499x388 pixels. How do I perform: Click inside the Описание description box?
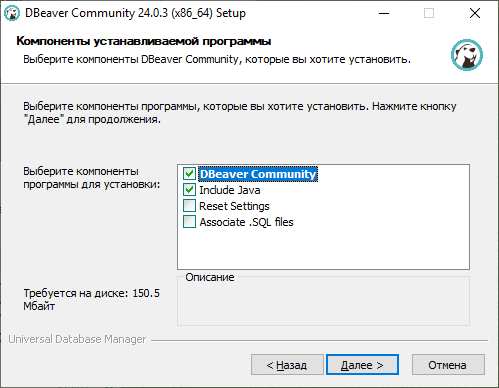[x=323, y=302]
